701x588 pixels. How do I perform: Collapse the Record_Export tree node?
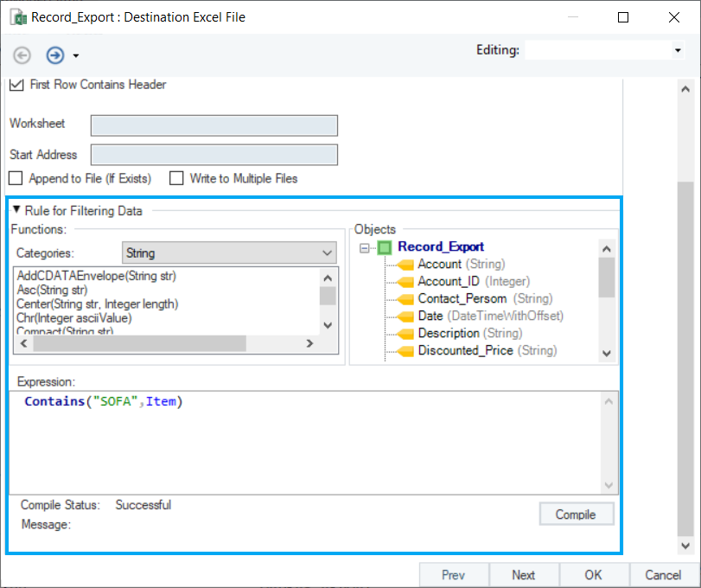coord(365,247)
